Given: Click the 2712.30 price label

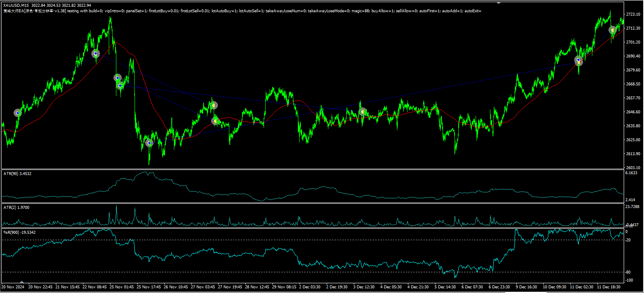Looking at the screenshot, I should tap(633, 28).
